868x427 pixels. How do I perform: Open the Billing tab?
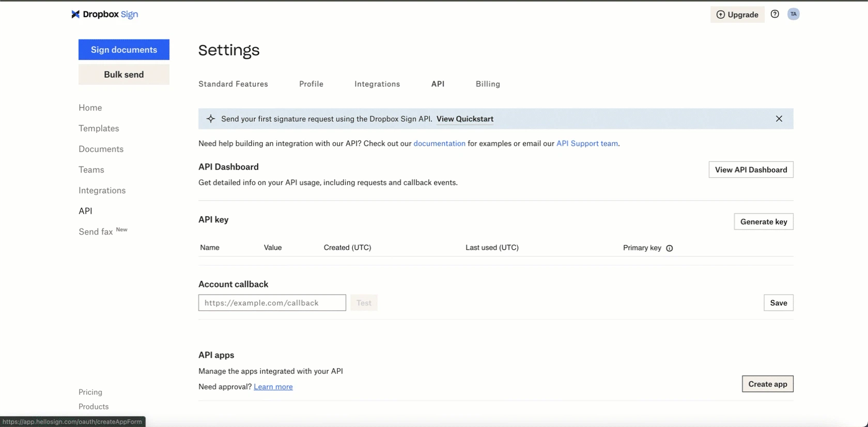click(488, 84)
